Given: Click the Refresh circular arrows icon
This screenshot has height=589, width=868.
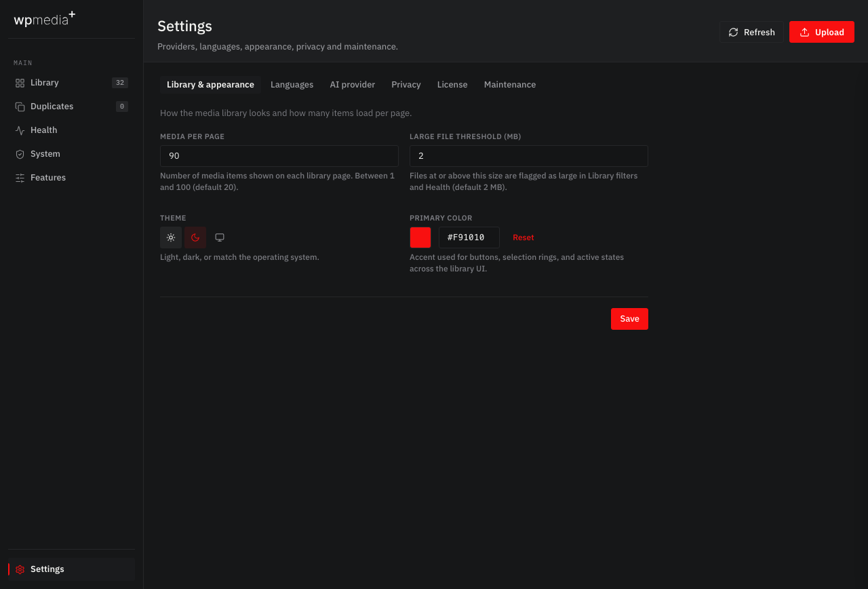Looking at the screenshot, I should tap(733, 32).
